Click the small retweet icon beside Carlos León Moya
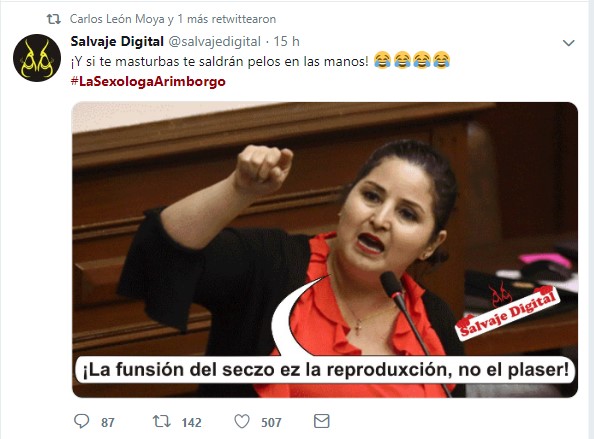This screenshot has width=594, height=439. pos(53,19)
